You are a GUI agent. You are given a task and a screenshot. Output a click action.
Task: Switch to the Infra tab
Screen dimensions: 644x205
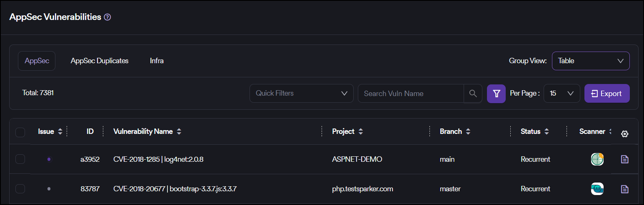[157, 61]
